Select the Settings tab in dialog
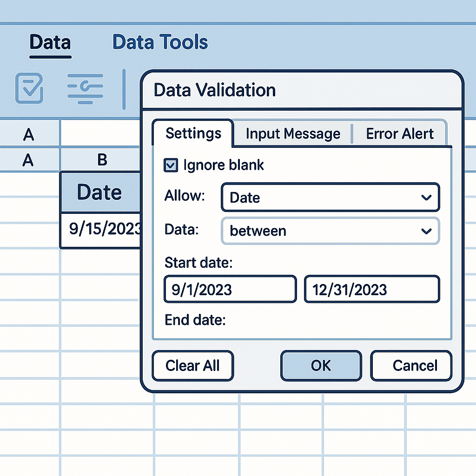 click(x=193, y=134)
